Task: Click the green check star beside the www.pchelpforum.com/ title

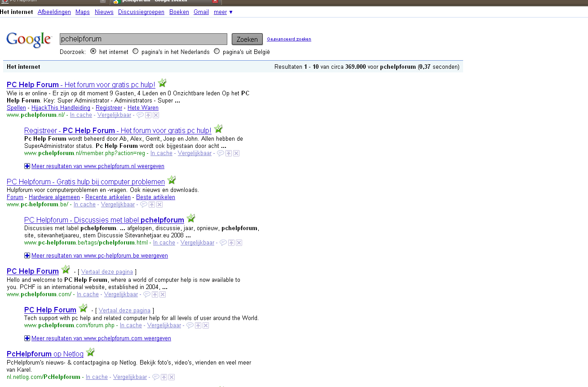Action: click(x=66, y=270)
